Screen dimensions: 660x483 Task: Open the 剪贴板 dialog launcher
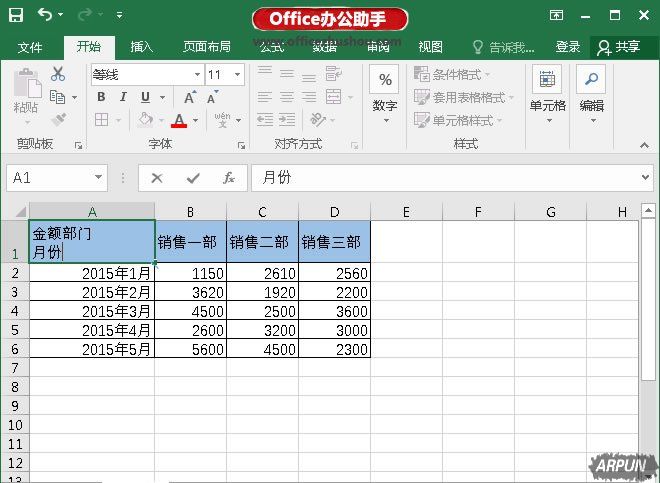78,145
